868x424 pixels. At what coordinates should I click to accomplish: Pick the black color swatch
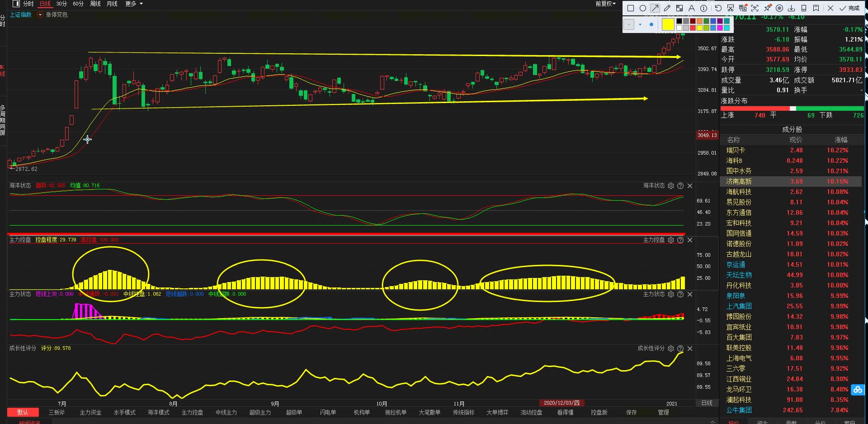point(679,21)
